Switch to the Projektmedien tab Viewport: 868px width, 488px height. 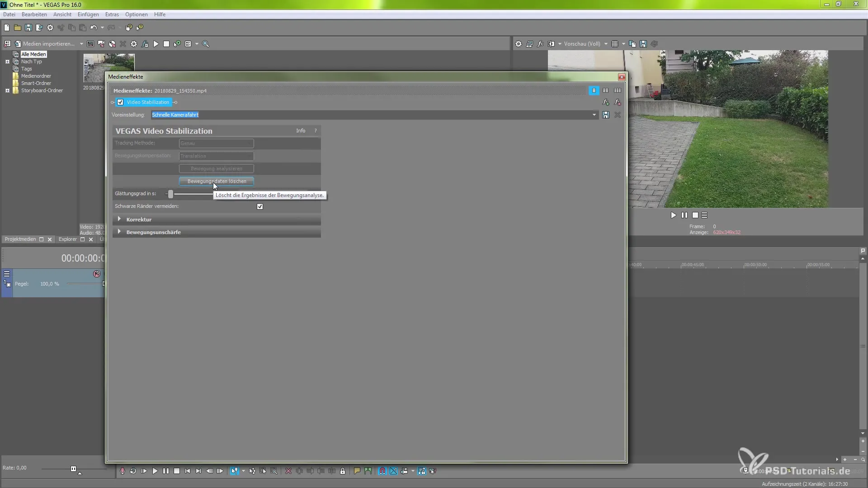click(20, 239)
